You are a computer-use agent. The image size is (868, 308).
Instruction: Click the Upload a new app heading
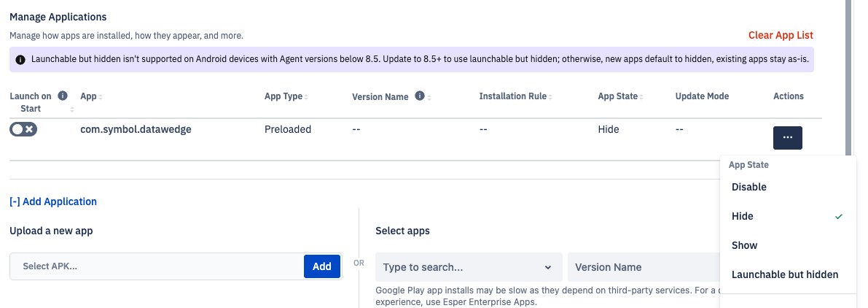(51, 231)
